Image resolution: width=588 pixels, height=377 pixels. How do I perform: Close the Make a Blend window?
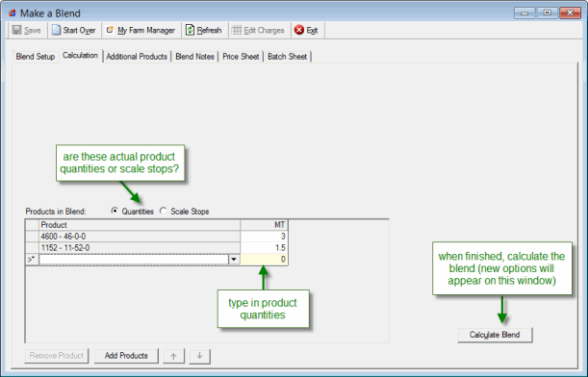point(570,13)
